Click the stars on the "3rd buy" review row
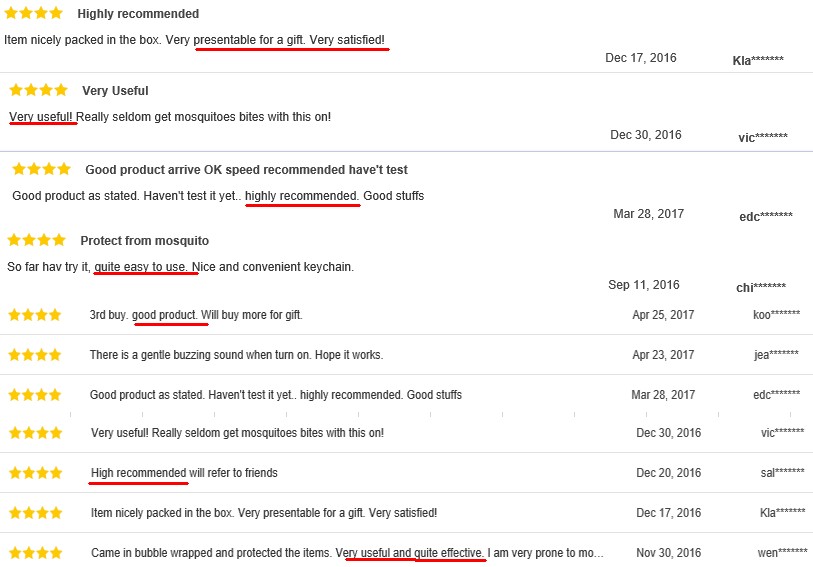The width and height of the screenshot is (813, 567). (x=35, y=315)
